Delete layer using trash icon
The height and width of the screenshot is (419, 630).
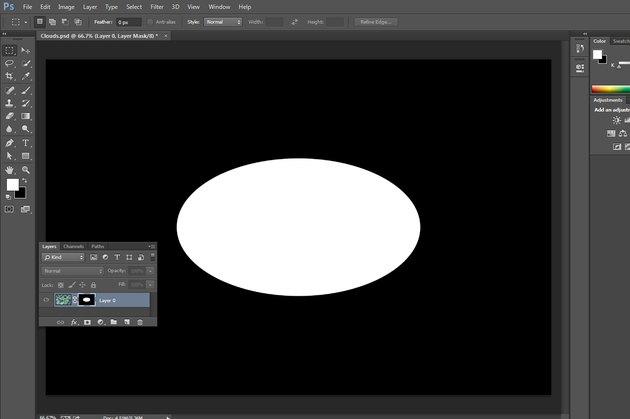tap(140, 322)
